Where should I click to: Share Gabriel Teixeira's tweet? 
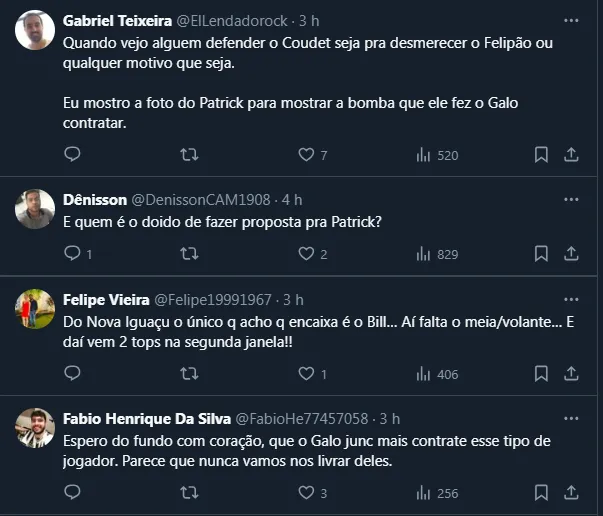pos(571,154)
